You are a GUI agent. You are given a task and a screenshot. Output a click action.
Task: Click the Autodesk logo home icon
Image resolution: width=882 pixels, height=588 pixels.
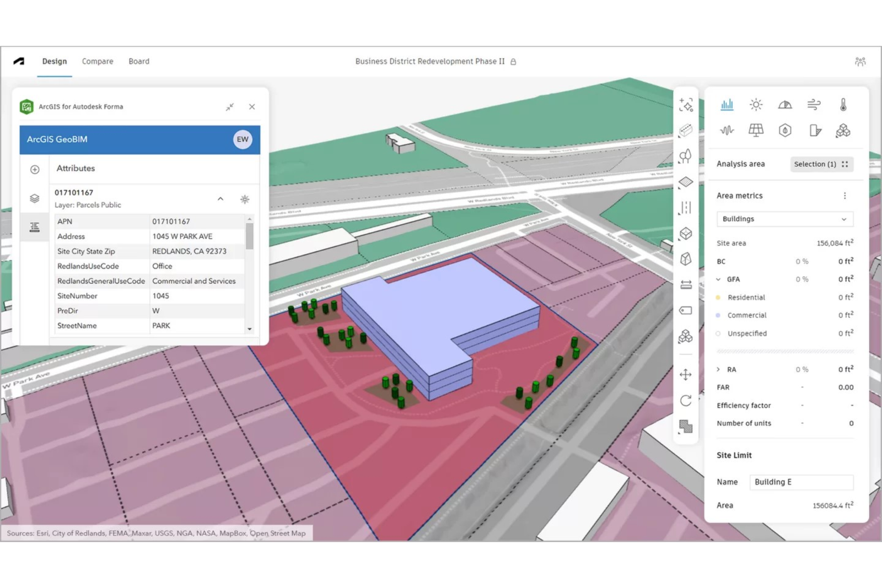(19, 61)
